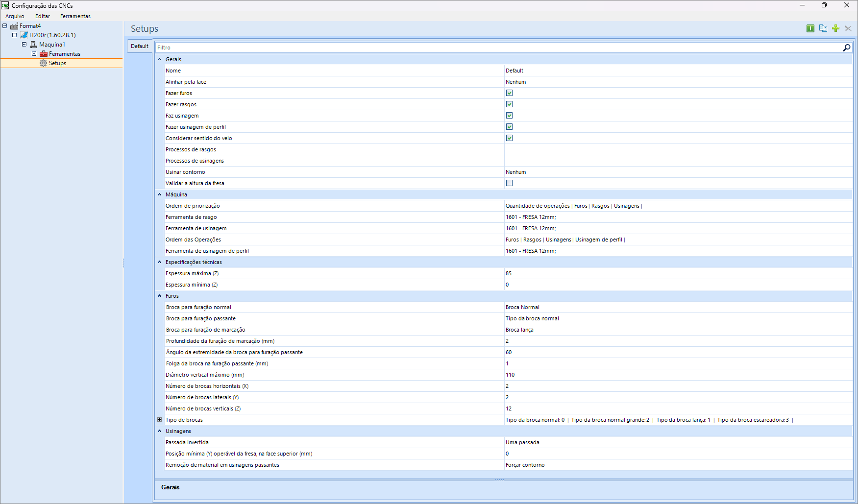Click the Format4 factory icon
The height and width of the screenshot is (504, 858).
point(14,26)
